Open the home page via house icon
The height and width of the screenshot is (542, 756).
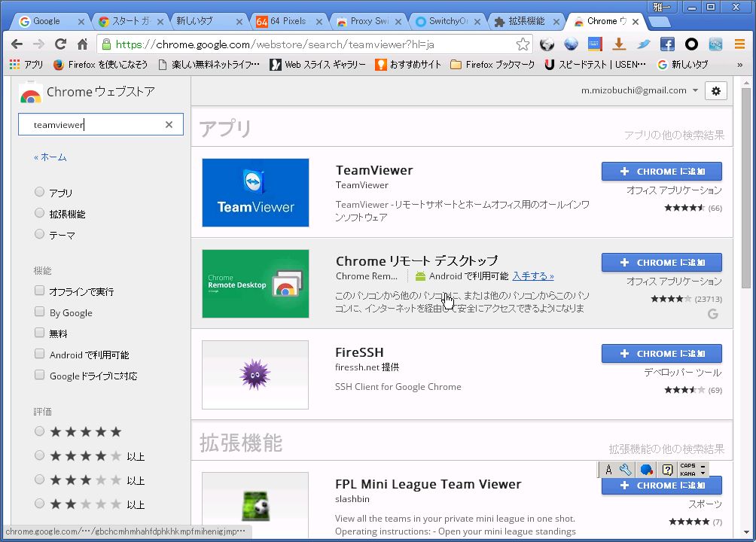(82, 44)
